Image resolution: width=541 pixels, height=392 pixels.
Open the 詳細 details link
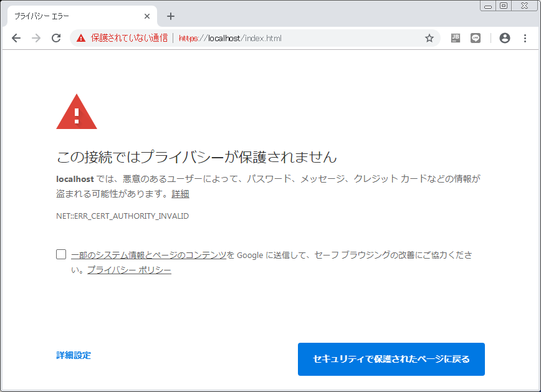(180, 194)
